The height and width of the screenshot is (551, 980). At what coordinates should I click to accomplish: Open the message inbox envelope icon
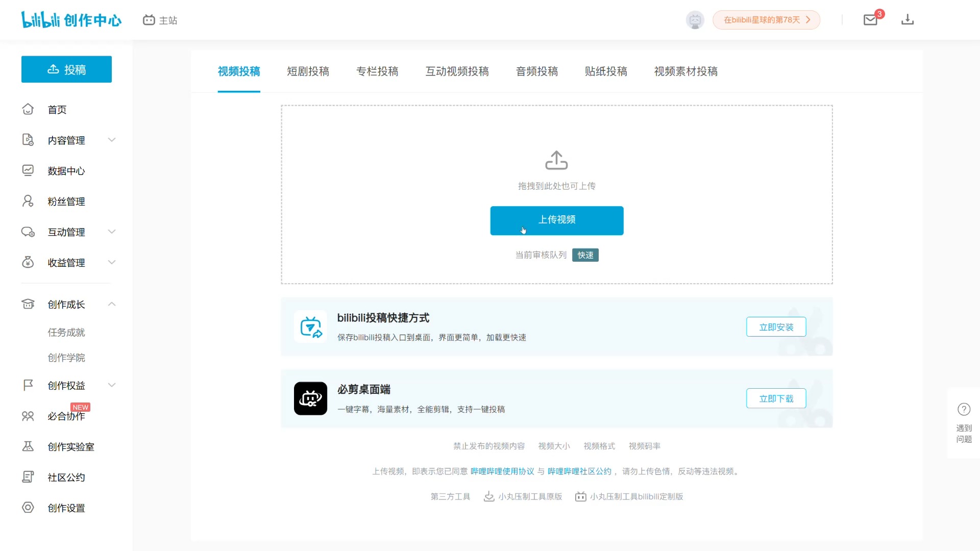(870, 20)
